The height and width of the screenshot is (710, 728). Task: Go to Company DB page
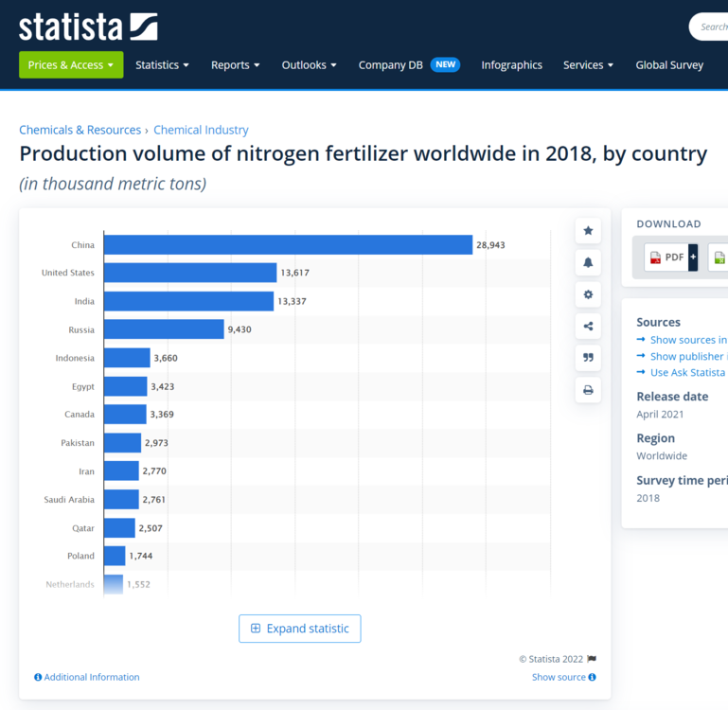click(x=390, y=65)
